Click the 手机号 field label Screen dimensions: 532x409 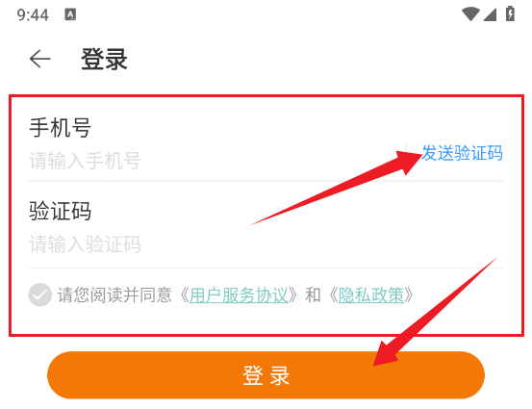pos(60,128)
